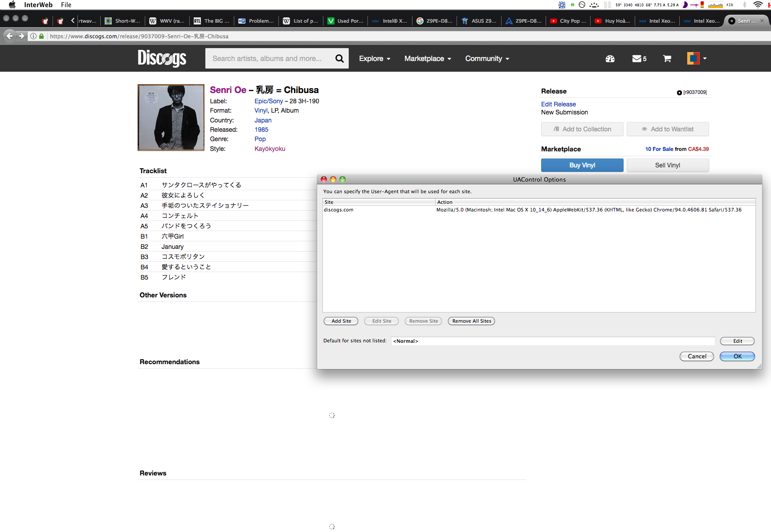Switch to the Used Por... tab
771x532 pixels.
point(346,20)
